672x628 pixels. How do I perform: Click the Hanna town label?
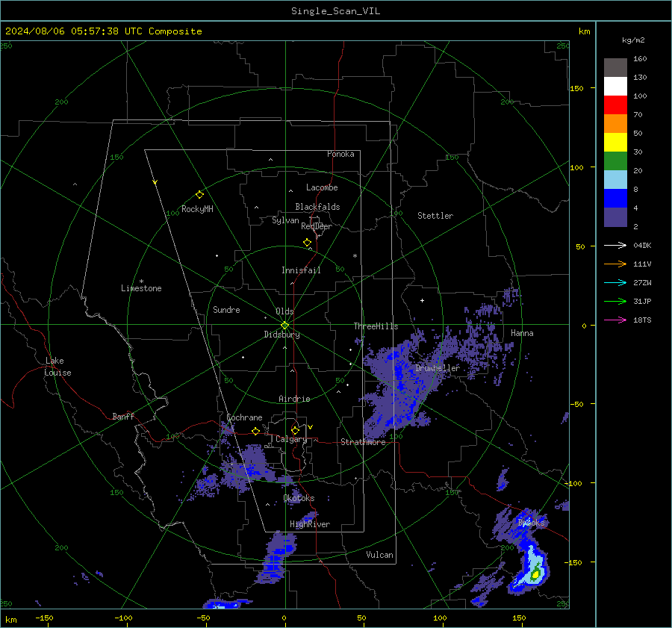point(522,333)
